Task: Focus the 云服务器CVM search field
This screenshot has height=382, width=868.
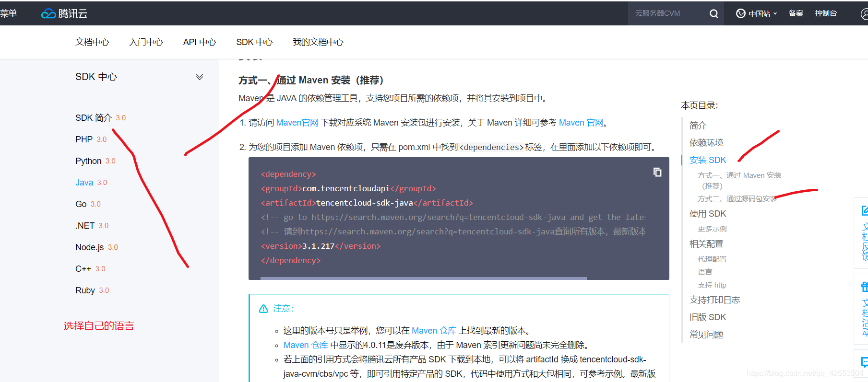Action: pos(669,13)
